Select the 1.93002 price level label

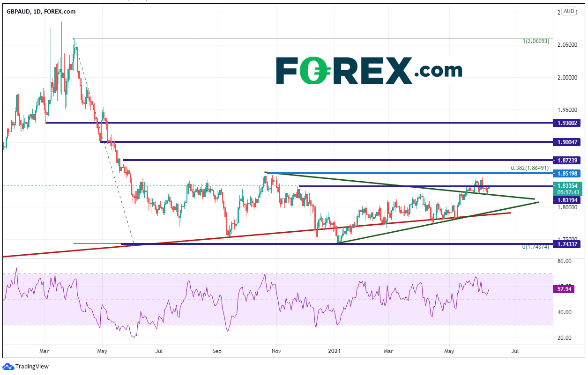tap(568, 123)
